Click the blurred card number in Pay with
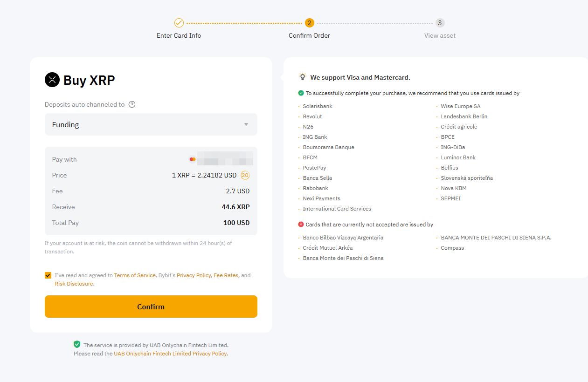Screen dimensions: 588x382 tap(225, 159)
